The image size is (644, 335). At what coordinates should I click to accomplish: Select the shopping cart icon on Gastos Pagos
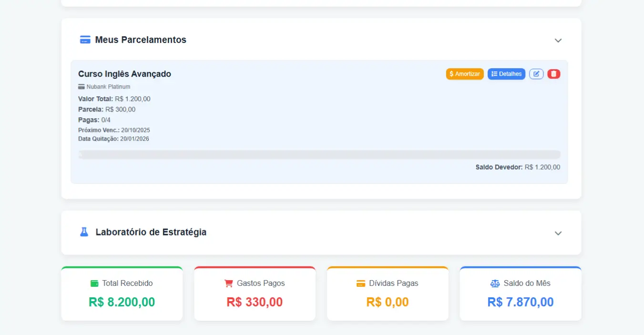pyautogui.click(x=228, y=283)
